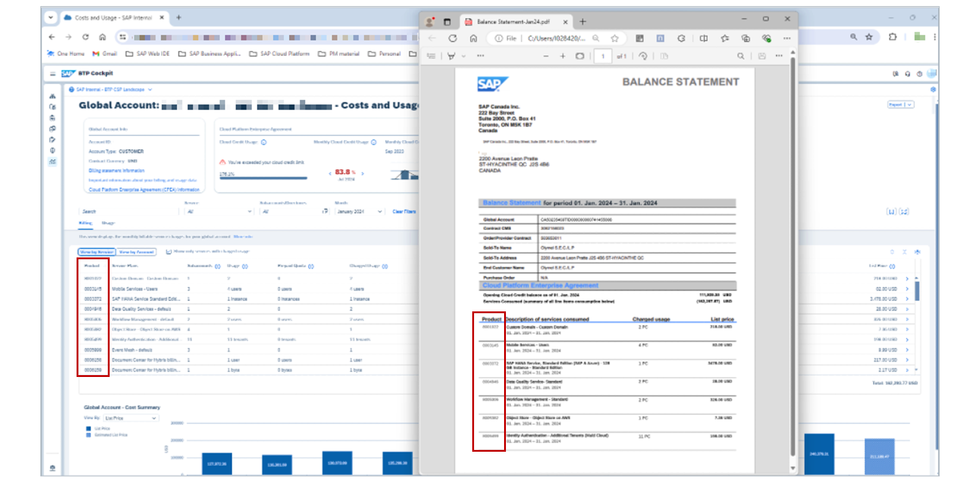Click the Chrome extensions puzzle icon

(x=893, y=37)
